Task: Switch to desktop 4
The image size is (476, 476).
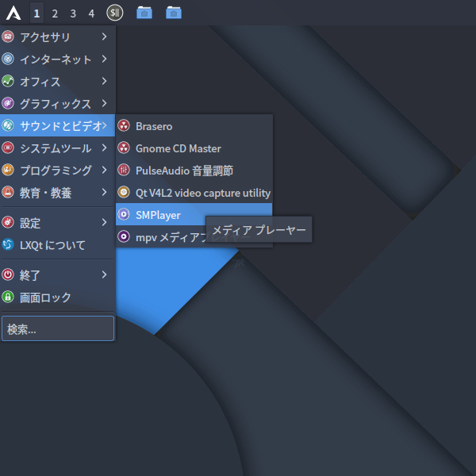Action: tap(91, 13)
